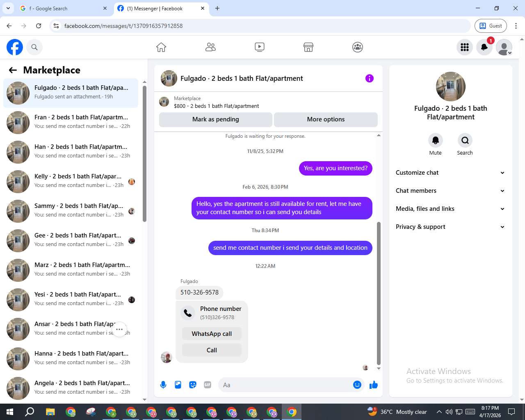Click the phone handset icon in number card
Screen dimensions: 525x420
(188, 313)
